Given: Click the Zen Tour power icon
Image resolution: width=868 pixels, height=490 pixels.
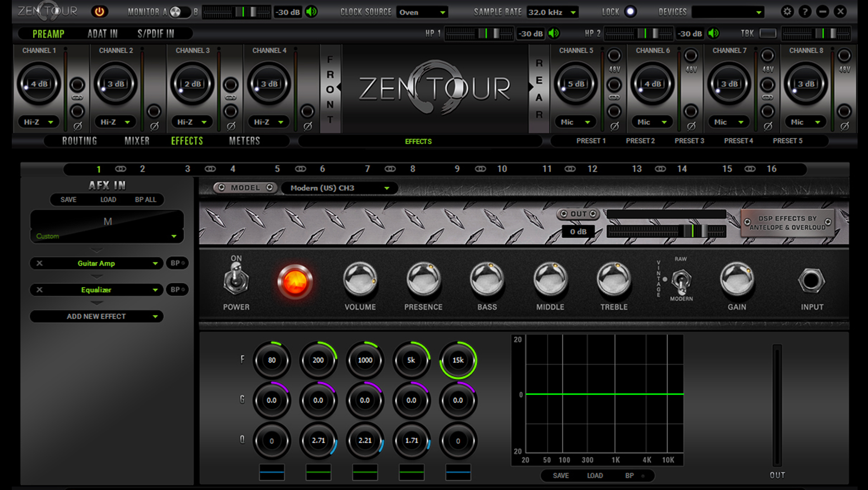Looking at the screenshot, I should [99, 12].
